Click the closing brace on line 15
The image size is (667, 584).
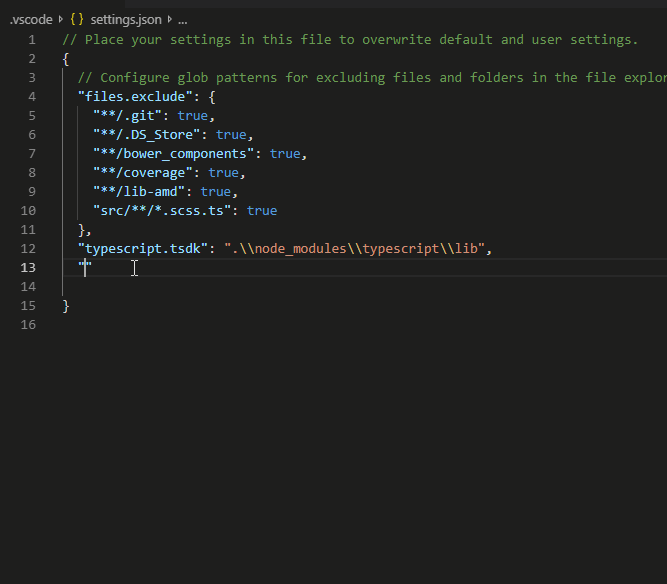point(66,306)
